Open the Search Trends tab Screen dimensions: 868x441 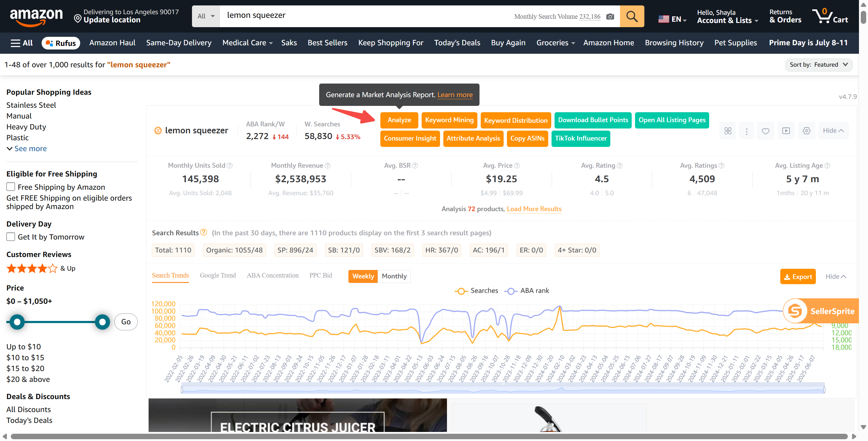(170, 275)
